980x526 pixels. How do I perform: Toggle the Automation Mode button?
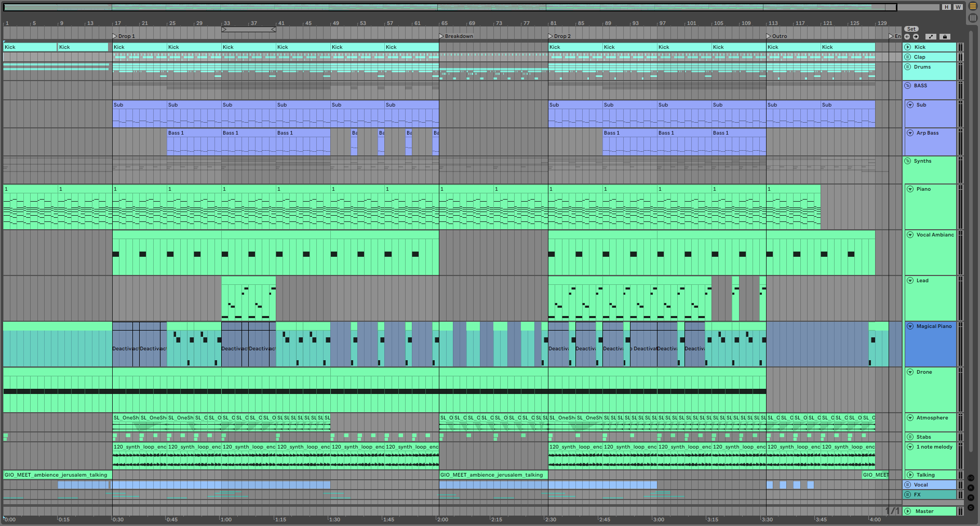(931, 36)
